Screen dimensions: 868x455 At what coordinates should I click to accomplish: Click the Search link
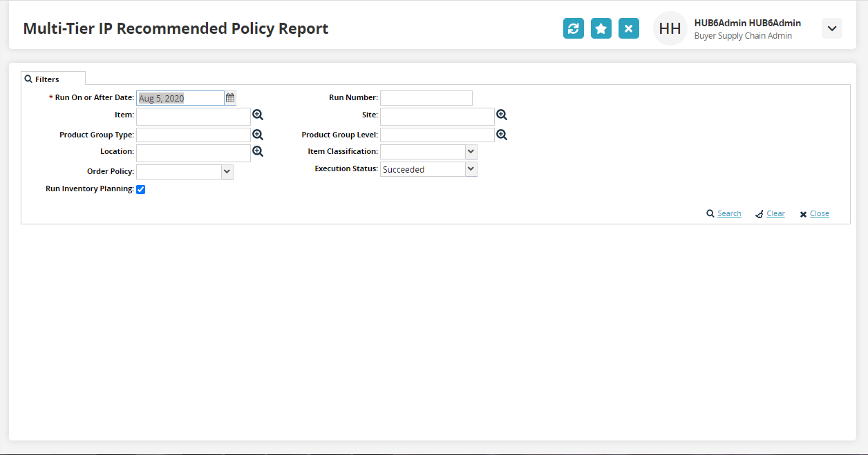click(x=728, y=214)
